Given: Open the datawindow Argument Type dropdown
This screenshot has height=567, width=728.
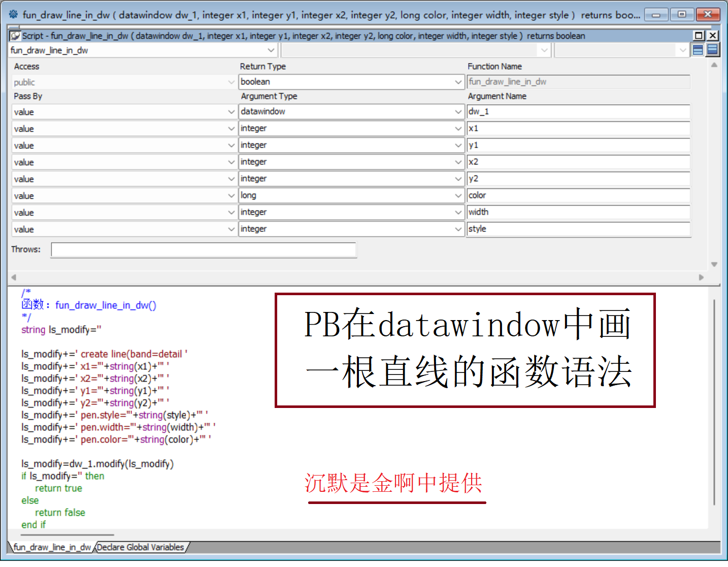Looking at the screenshot, I should [458, 112].
